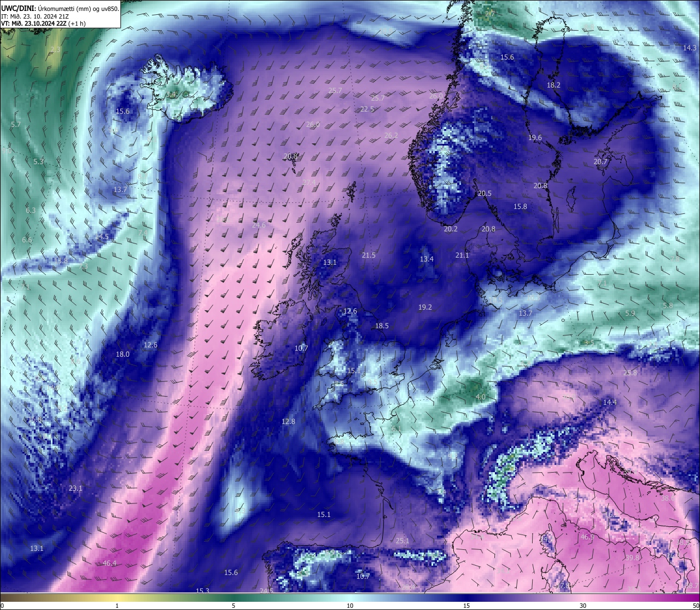This screenshot has height=610, width=700.
Task: Click the 6.3 value label
Action: click(x=31, y=211)
